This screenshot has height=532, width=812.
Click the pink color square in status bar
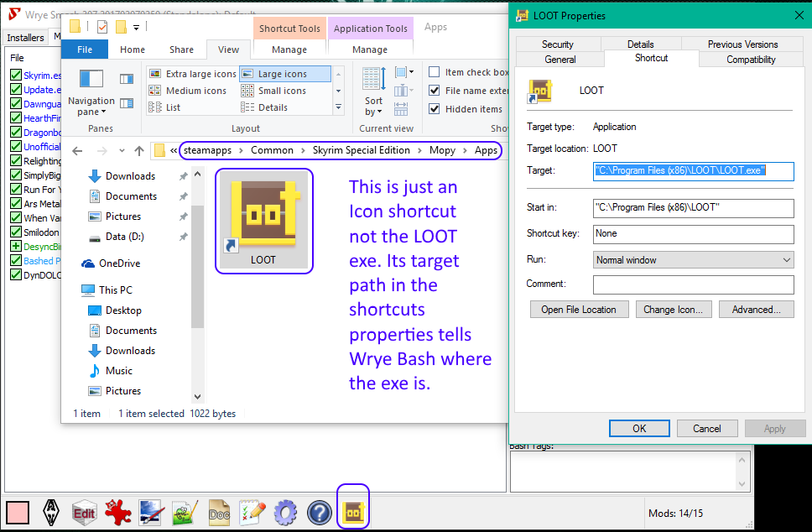tap(18, 512)
